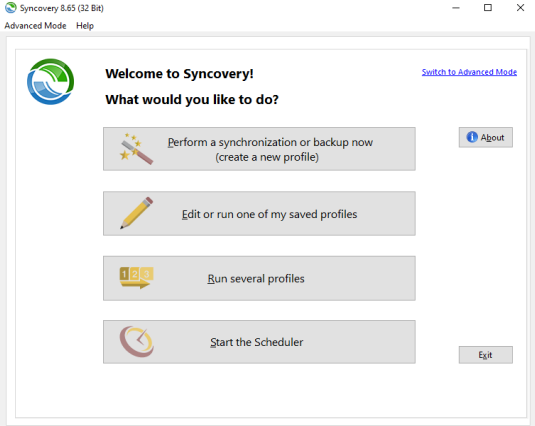
Task: Open the Advanced Mode menu
Action: click(35, 26)
